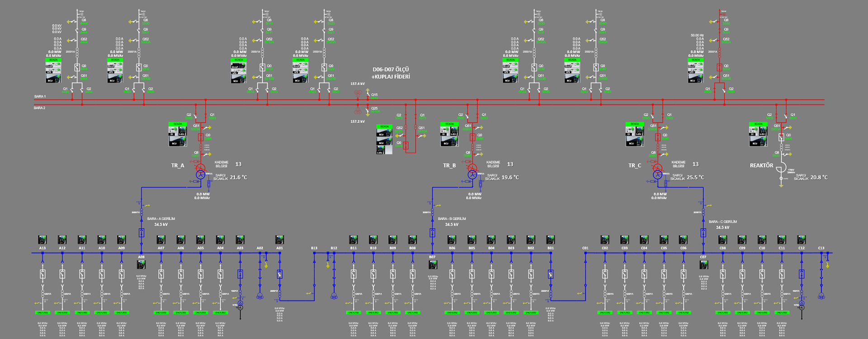Select the REAKTÖR reactor symbol
Screen dimensions: 868x339
coord(781,168)
